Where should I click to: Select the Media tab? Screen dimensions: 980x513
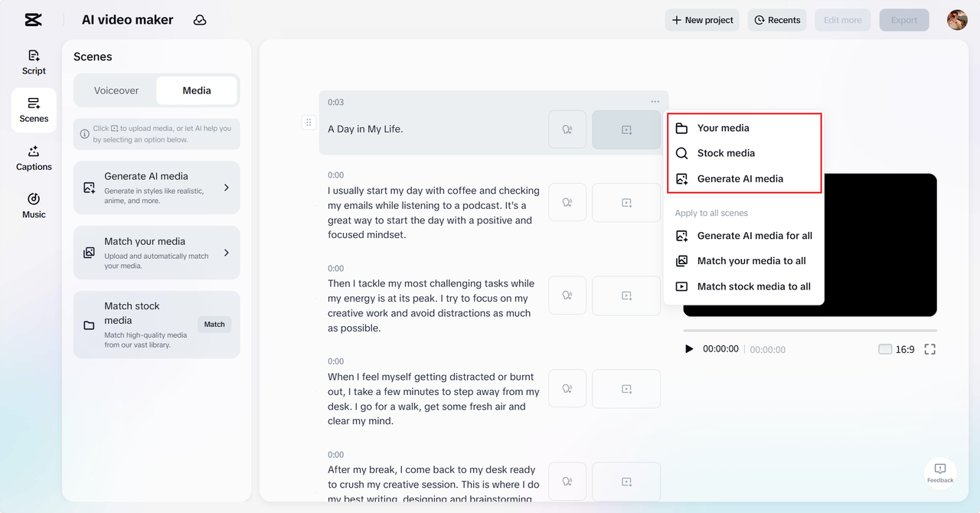197,90
